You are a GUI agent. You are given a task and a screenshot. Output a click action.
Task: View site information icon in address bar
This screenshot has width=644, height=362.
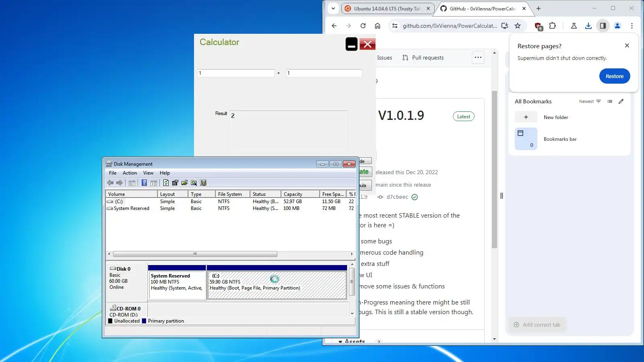point(395,26)
